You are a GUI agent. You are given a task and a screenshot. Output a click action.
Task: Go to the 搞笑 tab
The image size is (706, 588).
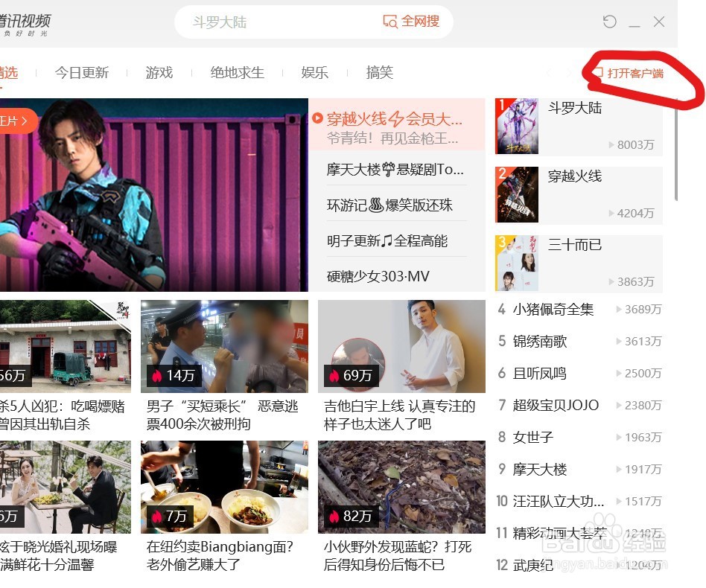point(379,72)
